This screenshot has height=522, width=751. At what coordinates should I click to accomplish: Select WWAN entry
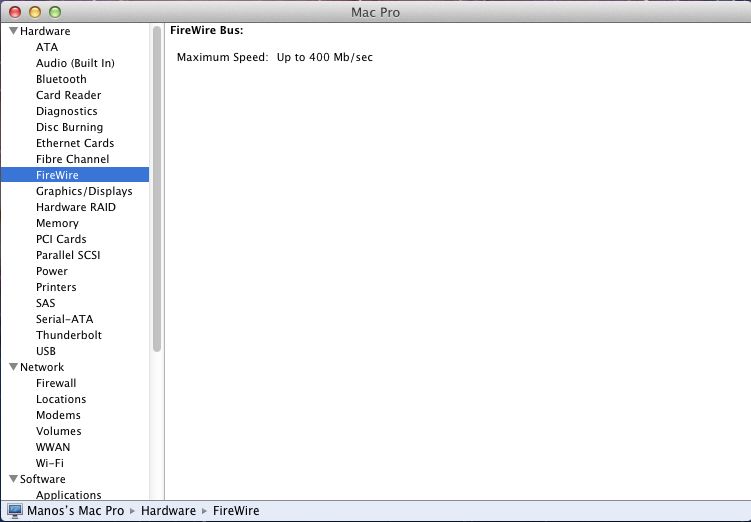point(53,447)
